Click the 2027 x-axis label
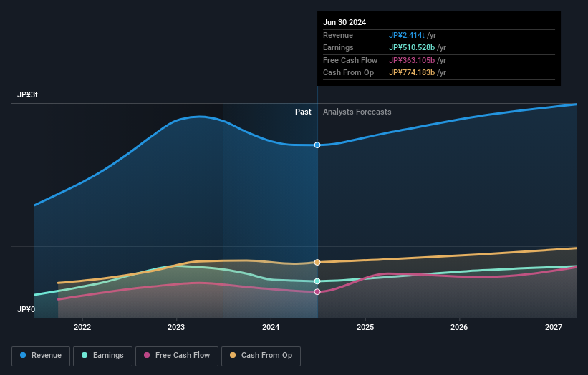Image resolution: width=588 pixels, height=375 pixels. coord(554,327)
